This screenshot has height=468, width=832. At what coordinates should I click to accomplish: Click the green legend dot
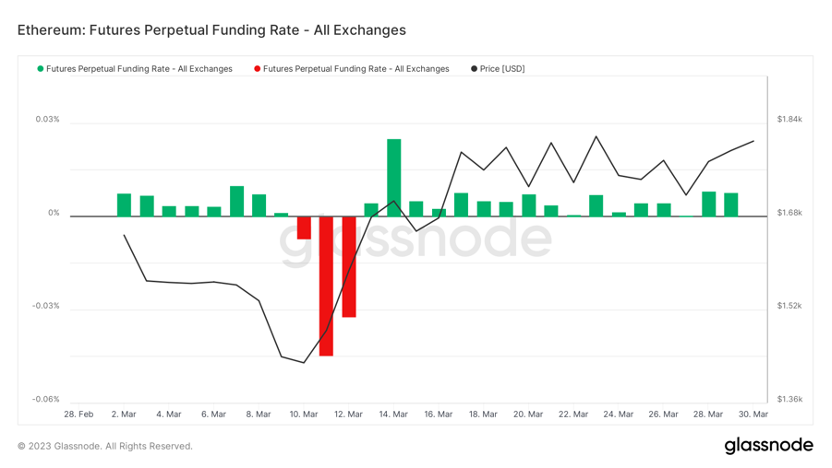tap(40, 69)
